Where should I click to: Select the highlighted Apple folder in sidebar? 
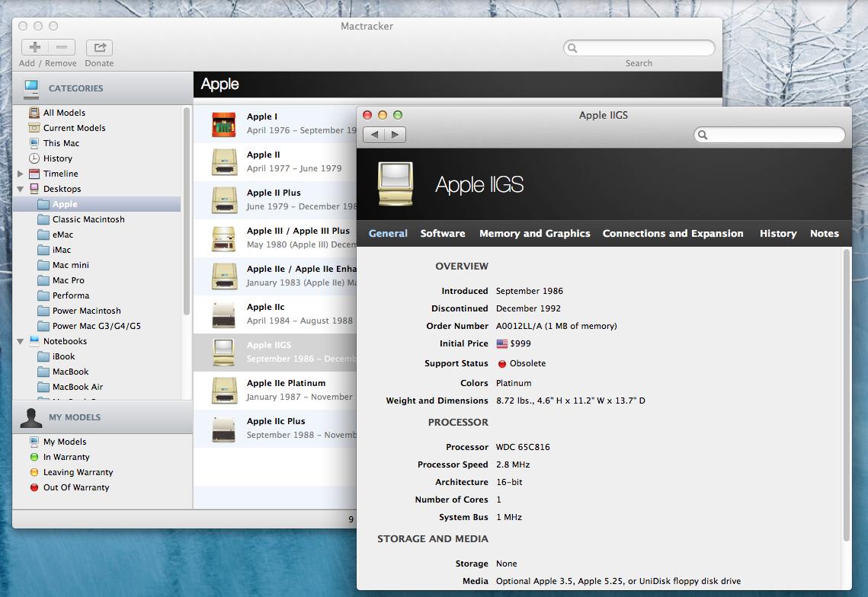point(97,204)
